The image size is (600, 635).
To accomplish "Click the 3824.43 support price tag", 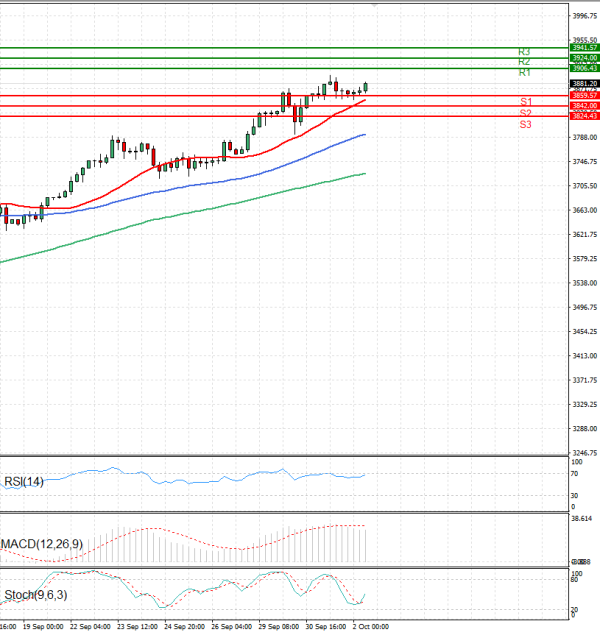I will point(584,116).
